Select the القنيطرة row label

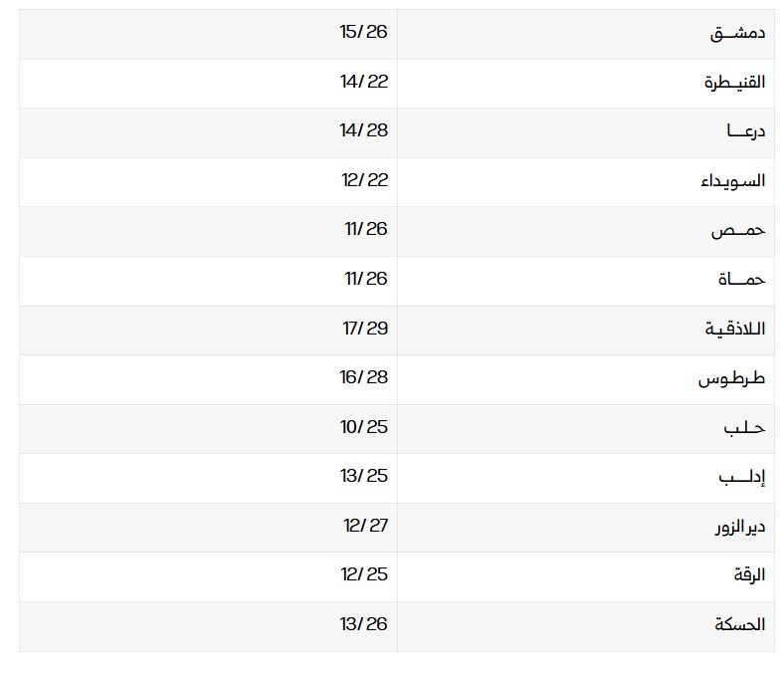[734, 83]
